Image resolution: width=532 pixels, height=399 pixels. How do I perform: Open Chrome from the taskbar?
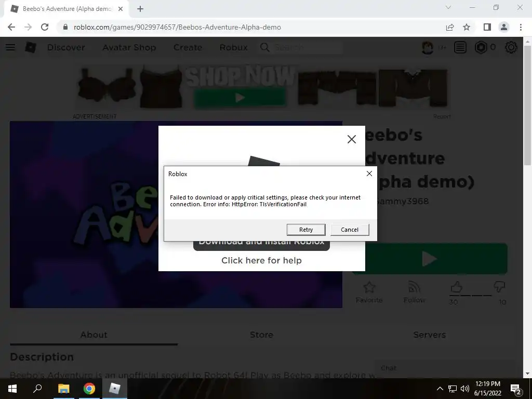(89, 389)
